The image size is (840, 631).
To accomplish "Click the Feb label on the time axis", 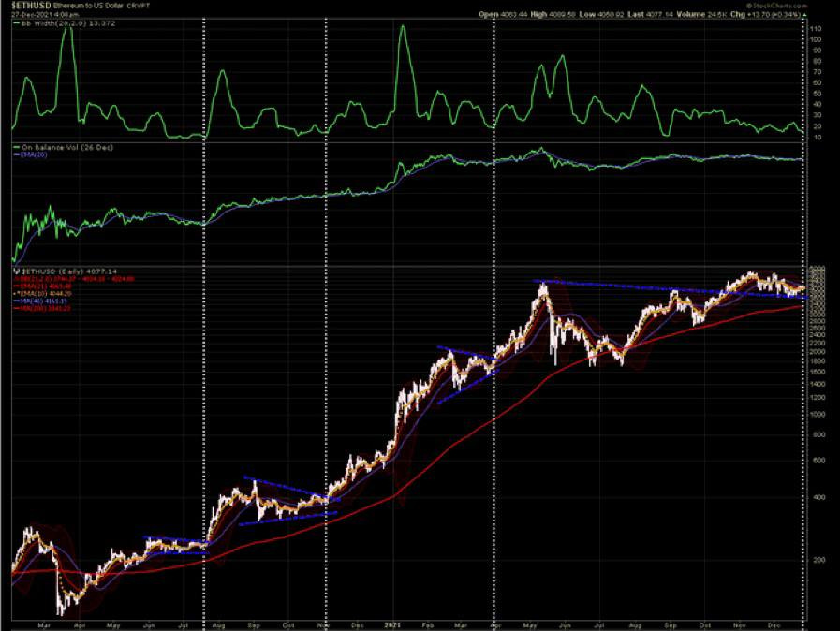I will tap(428, 625).
